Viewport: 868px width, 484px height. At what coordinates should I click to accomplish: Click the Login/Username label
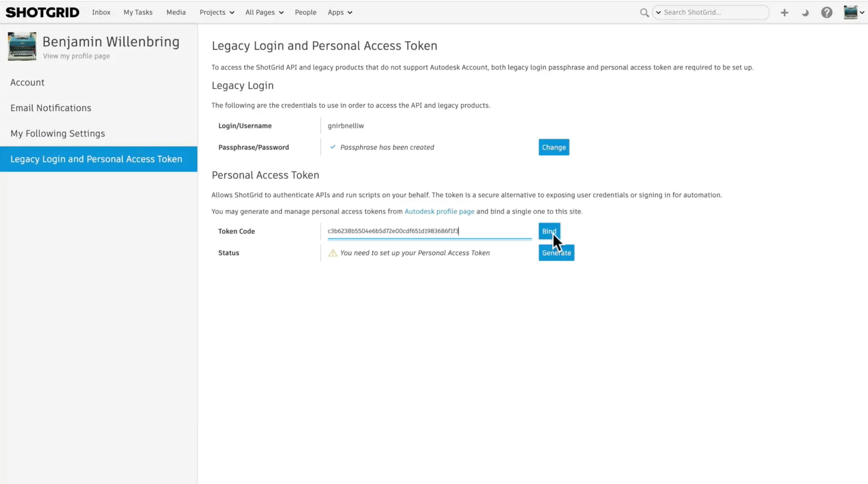pos(245,126)
